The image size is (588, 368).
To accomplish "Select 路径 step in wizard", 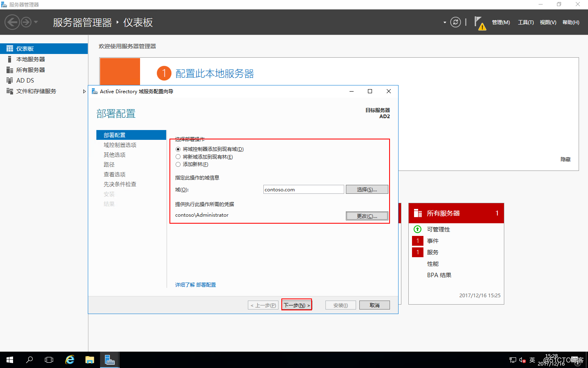I will [109, 165].
